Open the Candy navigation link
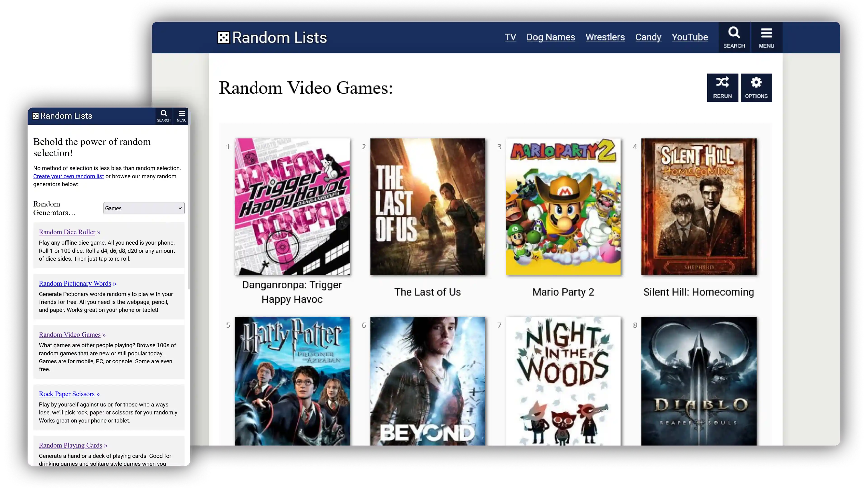This screenshot has height=488, width=868. coord(648,37)
